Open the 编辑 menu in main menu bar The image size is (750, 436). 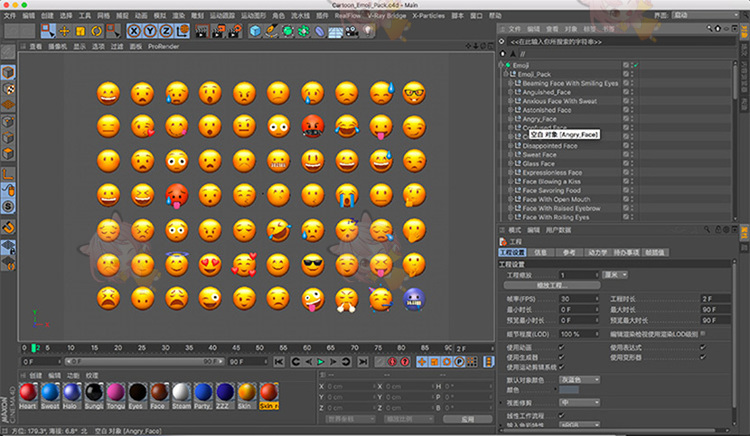tap(28, 16)
